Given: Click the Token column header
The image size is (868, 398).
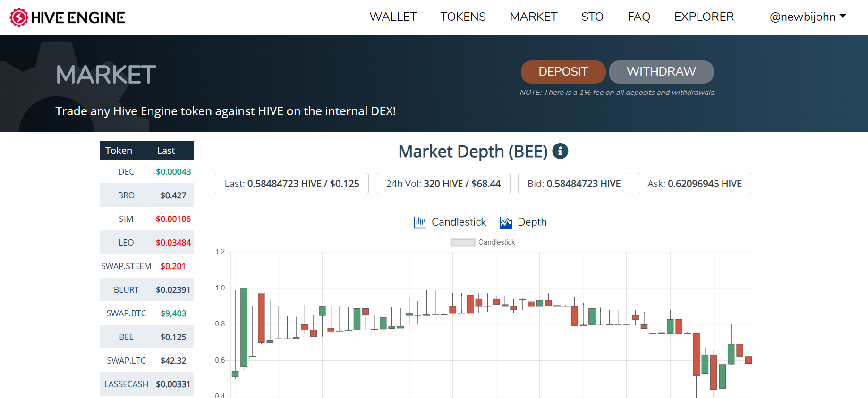Looking at the screenshot, I should pos(119,151).
